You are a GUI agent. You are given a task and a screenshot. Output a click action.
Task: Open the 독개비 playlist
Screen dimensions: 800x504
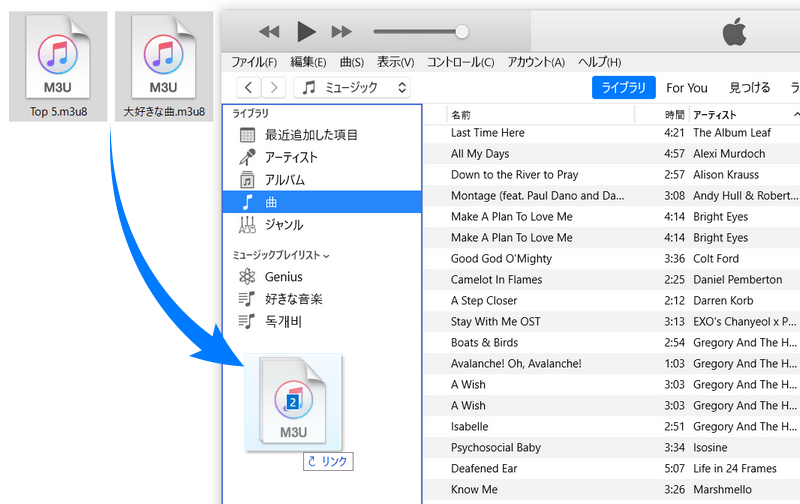coord(283,322)
